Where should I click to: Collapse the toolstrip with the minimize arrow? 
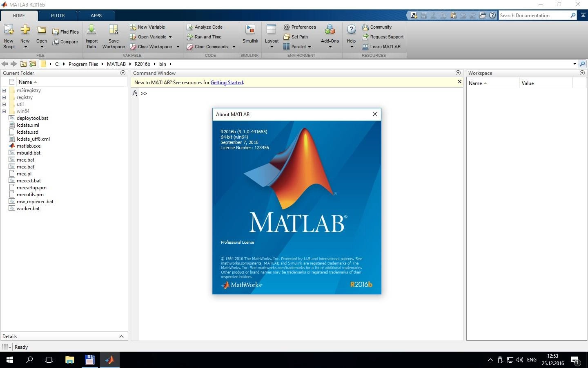pyautogui.click(x=583, y=16)
